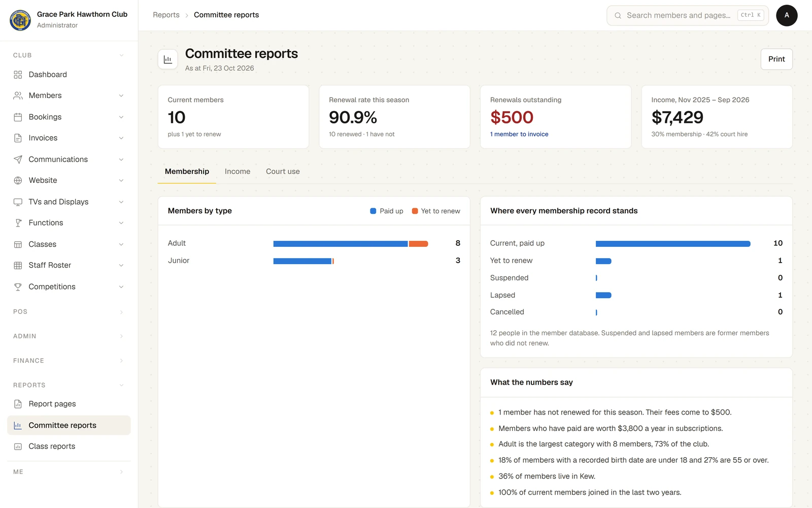
Task: Click the Report pages file icon
Action: [18, 404]
